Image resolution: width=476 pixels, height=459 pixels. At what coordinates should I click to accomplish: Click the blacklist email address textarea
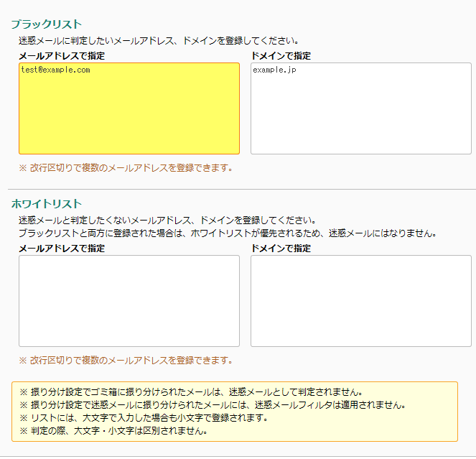coord(129,108)
